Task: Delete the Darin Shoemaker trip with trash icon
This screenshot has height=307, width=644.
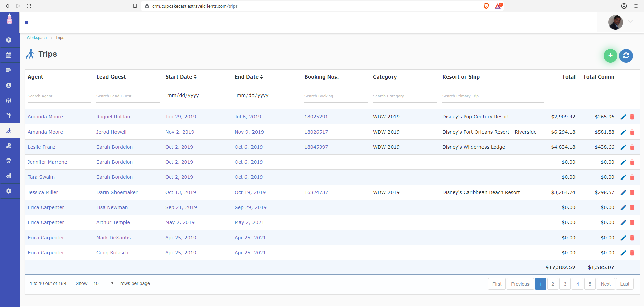Action: tap(632, 192)
